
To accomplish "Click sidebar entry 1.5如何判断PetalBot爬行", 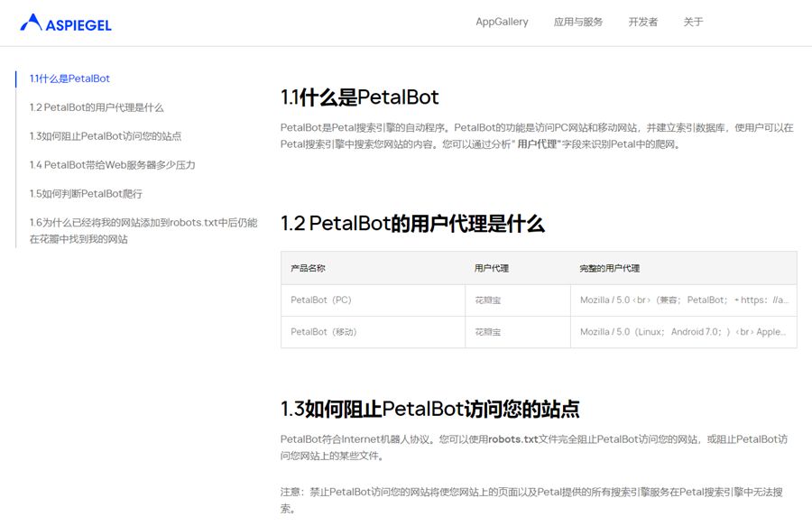I will pyautogui.click(x=86, y=194).
